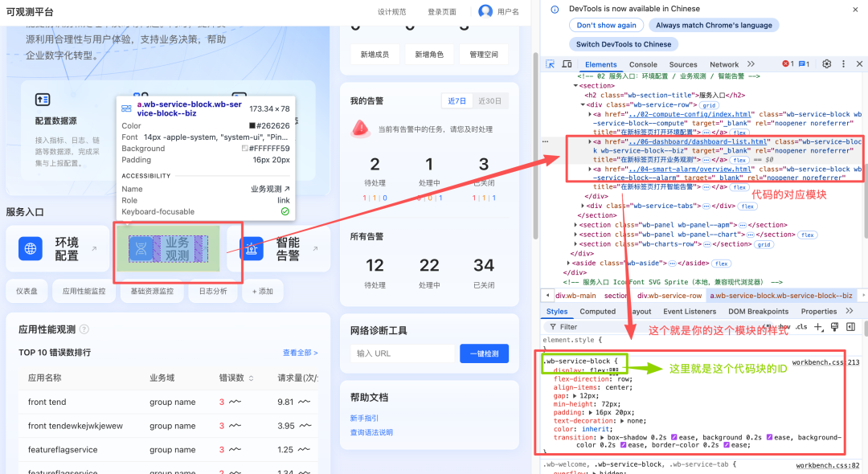Activate the DevTools element inspector icon
Screen dimensions: 868x474
[x=551, y=64]
